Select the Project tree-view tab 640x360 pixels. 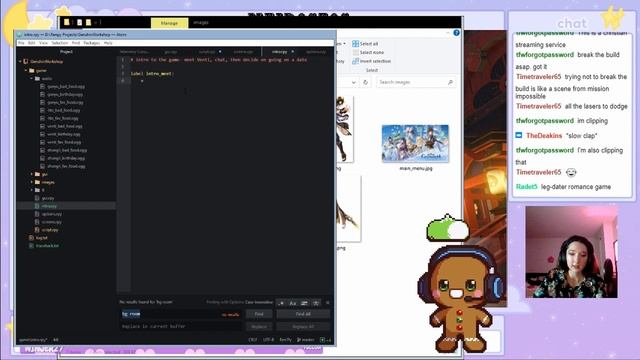coord(67,52)
